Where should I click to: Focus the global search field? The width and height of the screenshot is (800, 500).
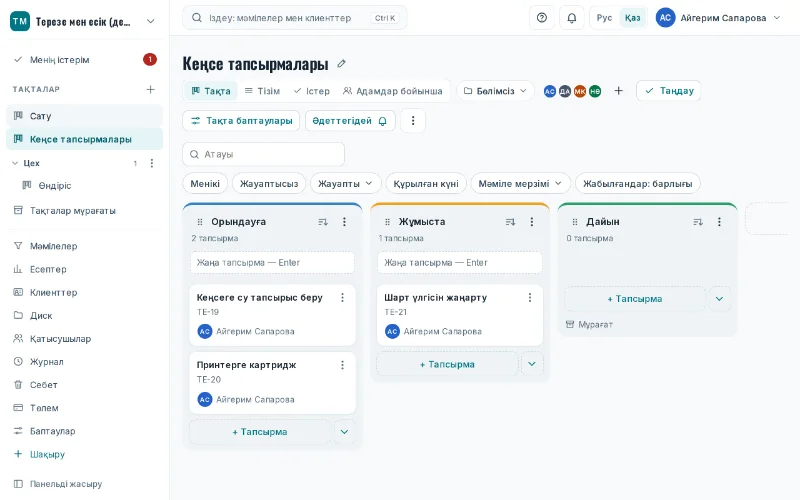(x=295, y=18)
